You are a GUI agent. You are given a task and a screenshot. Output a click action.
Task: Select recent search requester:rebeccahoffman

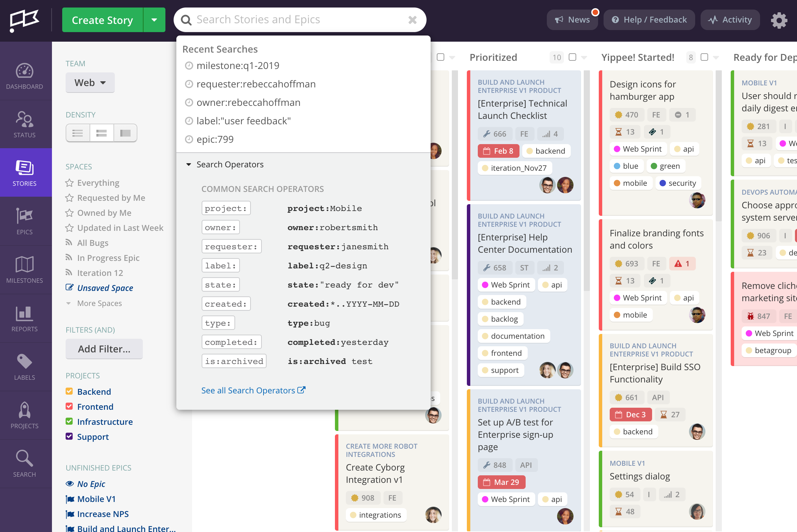pyautogui.click(x=256, y=84)
